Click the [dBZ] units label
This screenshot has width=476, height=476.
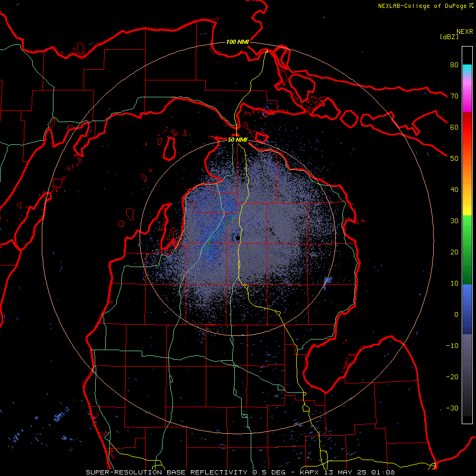tap(449, 36)
